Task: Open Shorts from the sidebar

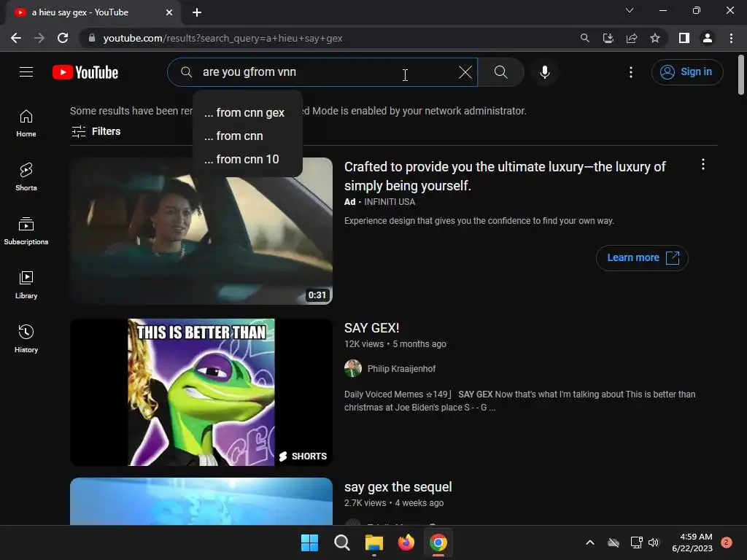Action: point(26,176)
